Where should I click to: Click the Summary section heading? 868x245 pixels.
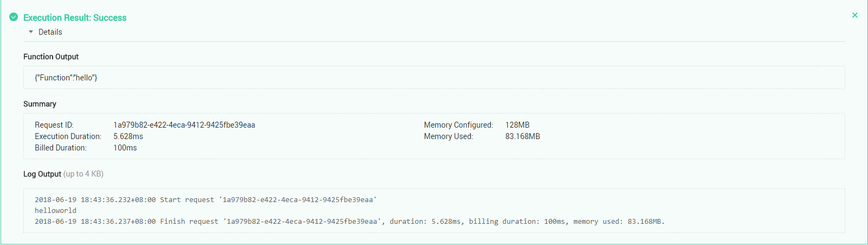(x=40, y=104)
